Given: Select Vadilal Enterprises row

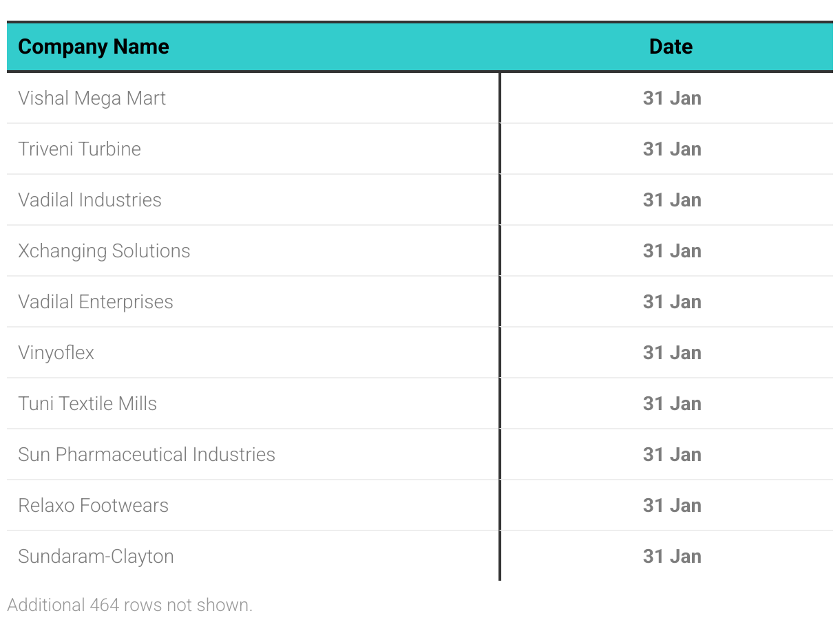Looking at the screenshot, I should (96, 302).
